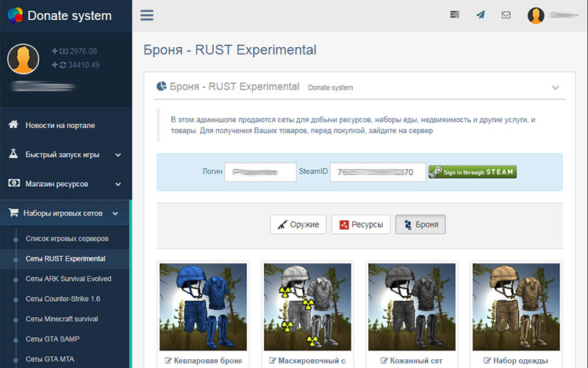Click the 2976.08 balance value
Viewport: 588px width, 368px height.
[83, 51]
